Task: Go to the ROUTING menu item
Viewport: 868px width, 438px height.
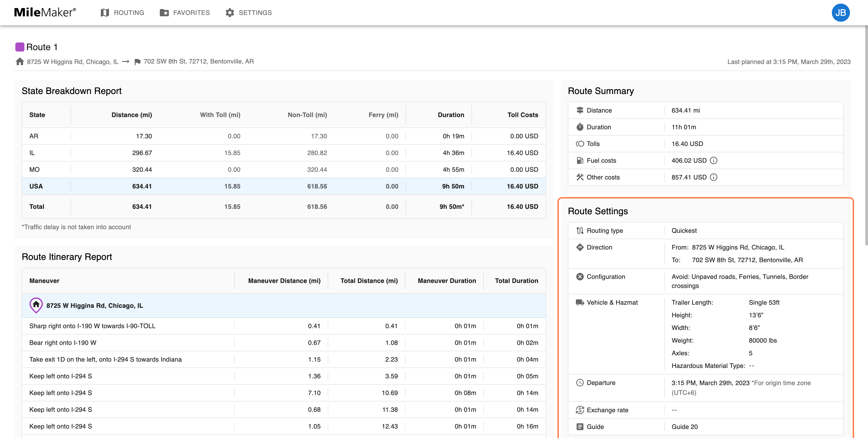Action: (129, 13)
